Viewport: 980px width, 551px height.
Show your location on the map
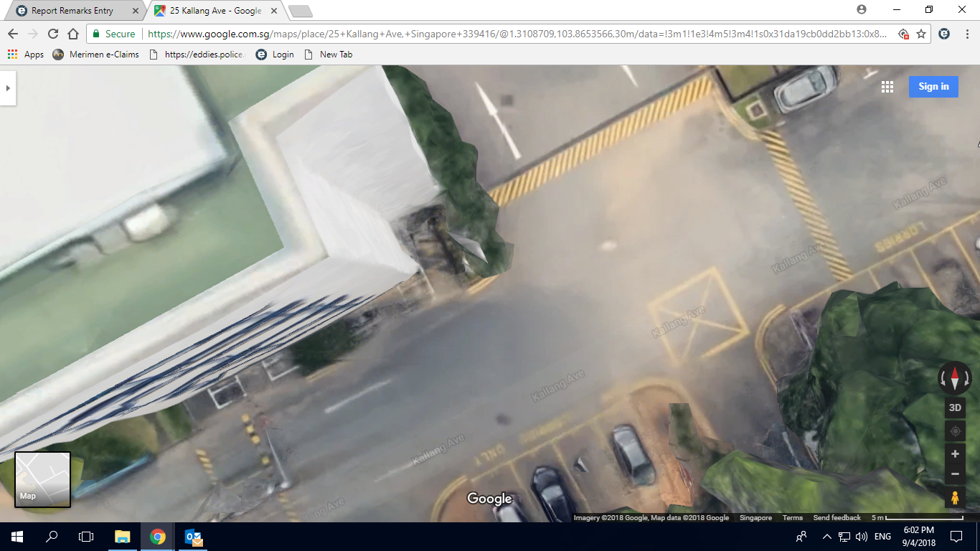(x=955, y=431)
